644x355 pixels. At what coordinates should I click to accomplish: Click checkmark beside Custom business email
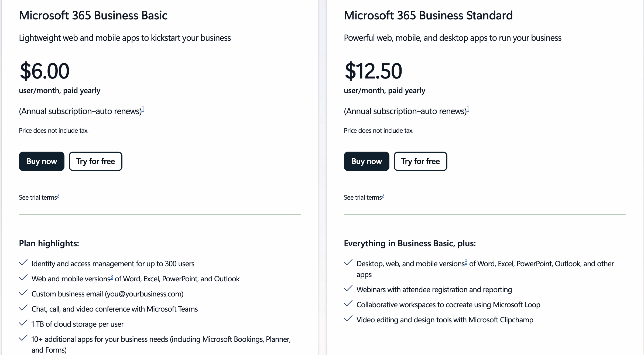point(23,293)
